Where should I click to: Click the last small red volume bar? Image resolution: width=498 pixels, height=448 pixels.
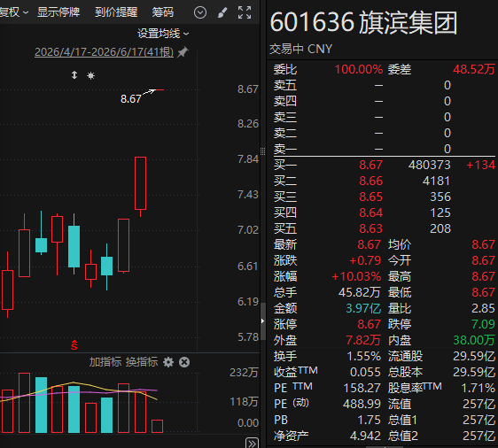[157, 426]
